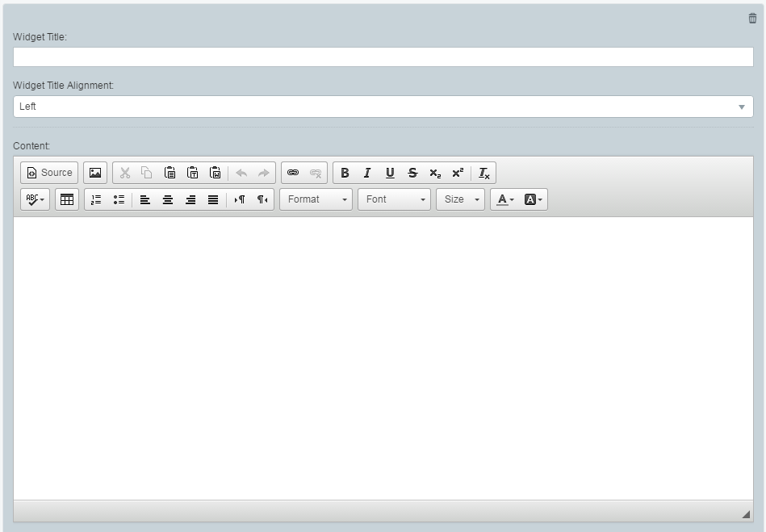Toggle Italic formatting
Image resolution: width=766 pixels, height=532 pixels.
pos(367,173)
